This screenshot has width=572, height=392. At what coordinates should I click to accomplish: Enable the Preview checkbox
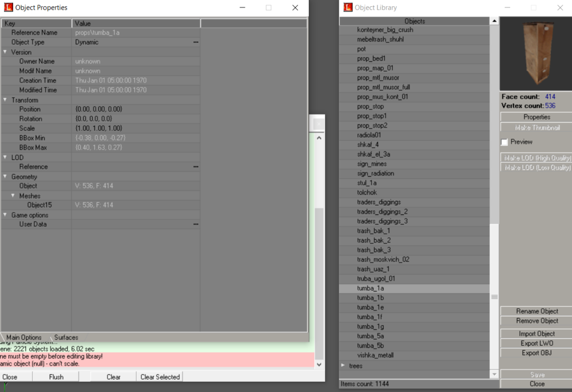click(505, 142)
